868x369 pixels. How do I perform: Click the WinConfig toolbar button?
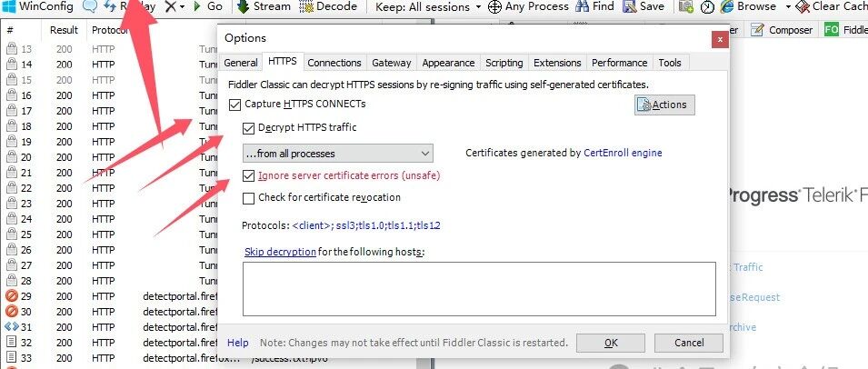[x=37, y=6]
